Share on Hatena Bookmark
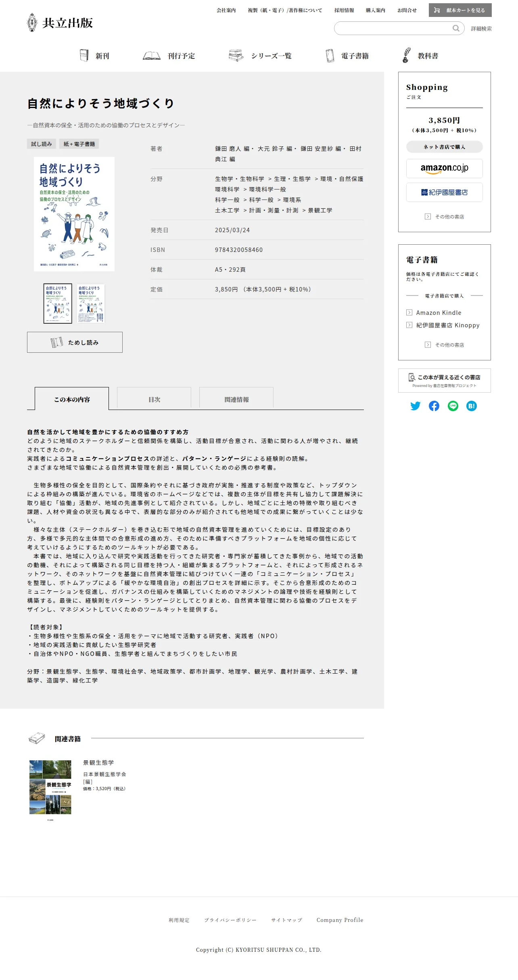Screen dimensions: 518x980 [472, 406]
